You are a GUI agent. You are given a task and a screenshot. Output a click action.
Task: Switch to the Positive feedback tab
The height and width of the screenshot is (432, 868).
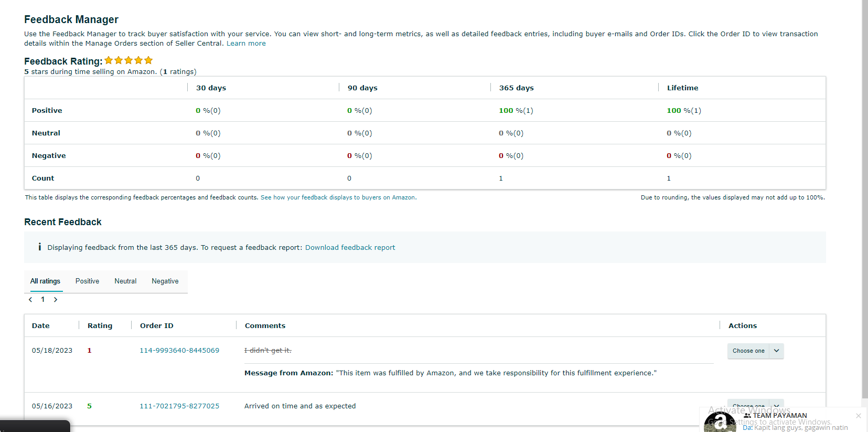87,281
